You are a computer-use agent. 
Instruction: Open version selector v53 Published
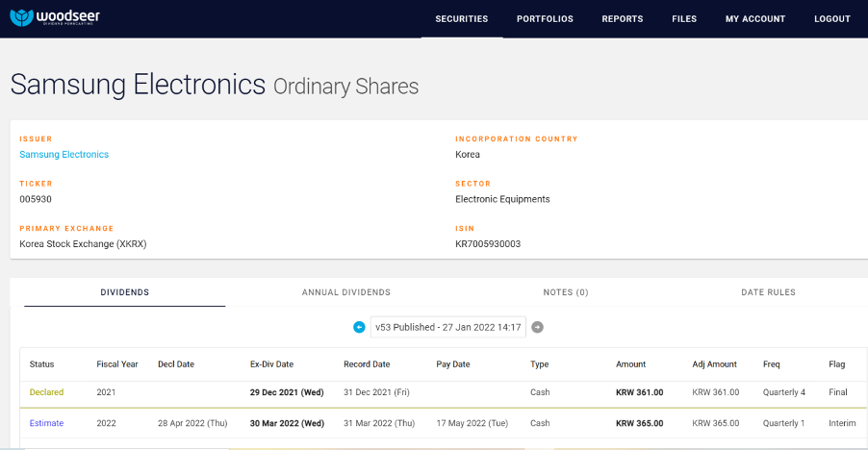pos(447,327)
